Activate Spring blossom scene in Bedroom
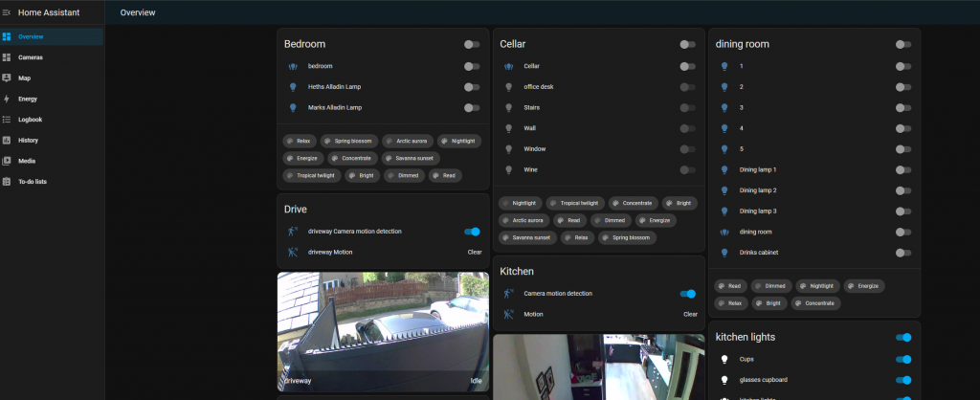This screenshot has width=980, height=400. [349, 141]
